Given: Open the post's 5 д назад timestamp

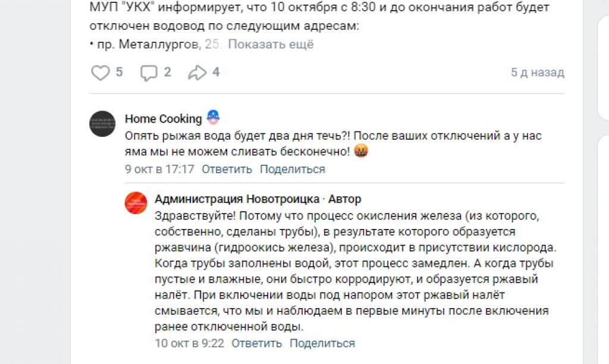Looking at the screenshot, I should pos(537,73).
